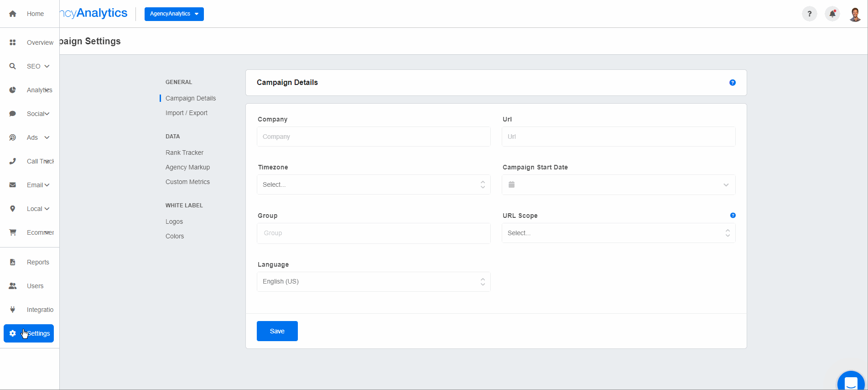
Task: Click the help question mark in header
Action: tap(809, 14)
